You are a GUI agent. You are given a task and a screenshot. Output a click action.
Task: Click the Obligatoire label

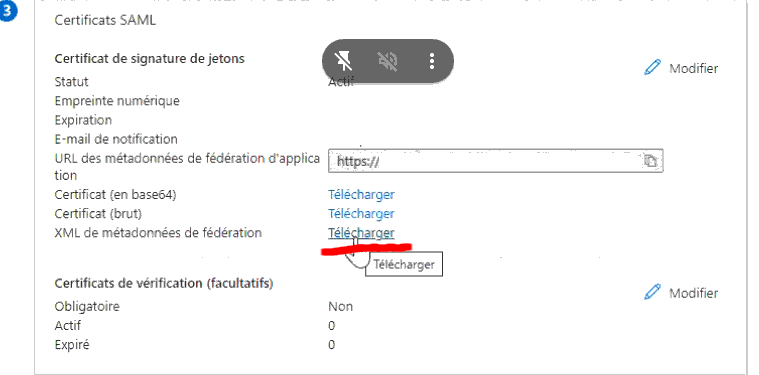(x=87, y=306)
